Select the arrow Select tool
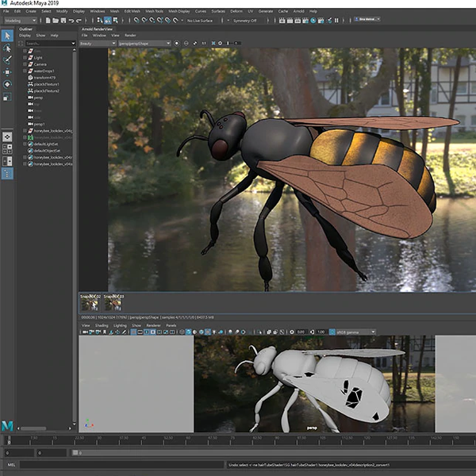 pos(7,36)
